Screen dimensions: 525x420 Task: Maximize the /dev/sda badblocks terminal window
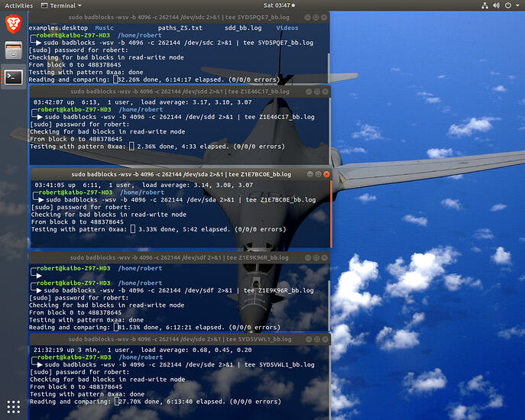click(x=318, y=174)
